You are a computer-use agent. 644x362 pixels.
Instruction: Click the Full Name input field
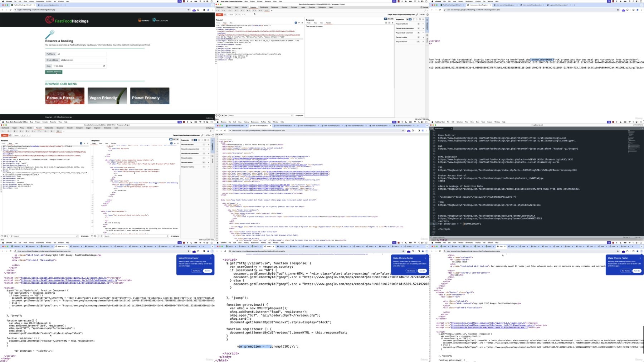(x=82, y=54)
